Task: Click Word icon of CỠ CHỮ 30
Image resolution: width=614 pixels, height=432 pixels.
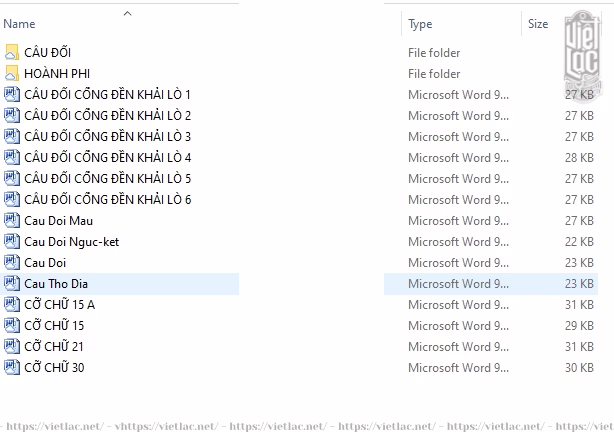Action: click(12, 367)
